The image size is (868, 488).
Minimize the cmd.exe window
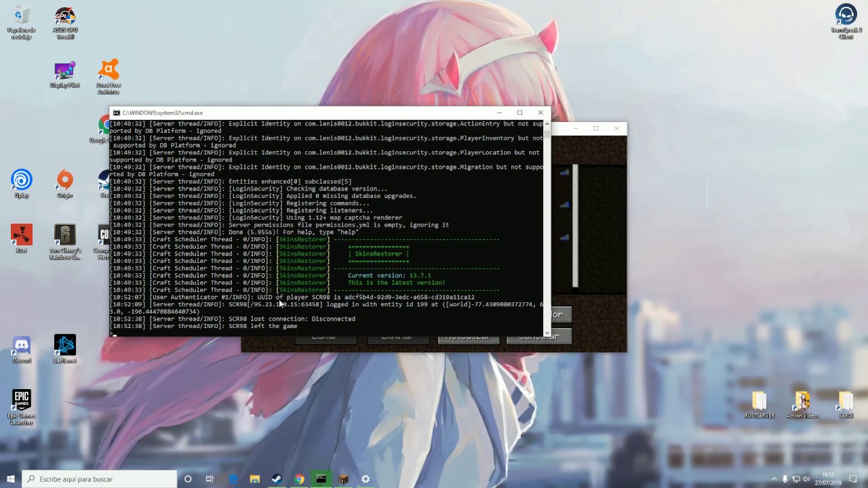coord(499,113)
